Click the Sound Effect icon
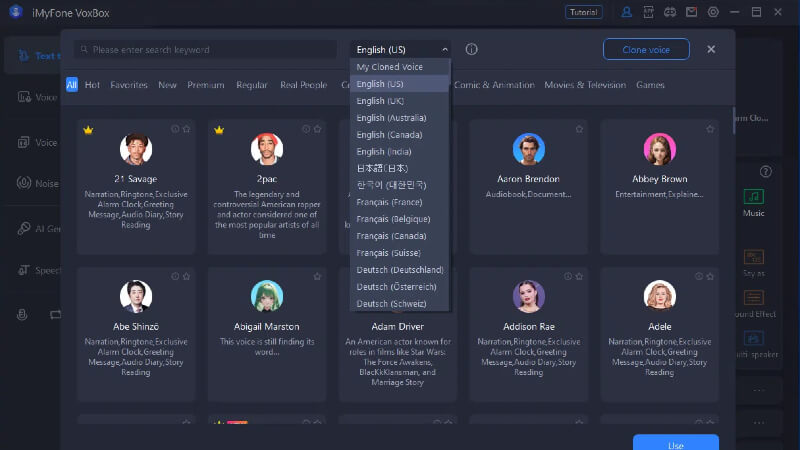 tap(754, 297)
